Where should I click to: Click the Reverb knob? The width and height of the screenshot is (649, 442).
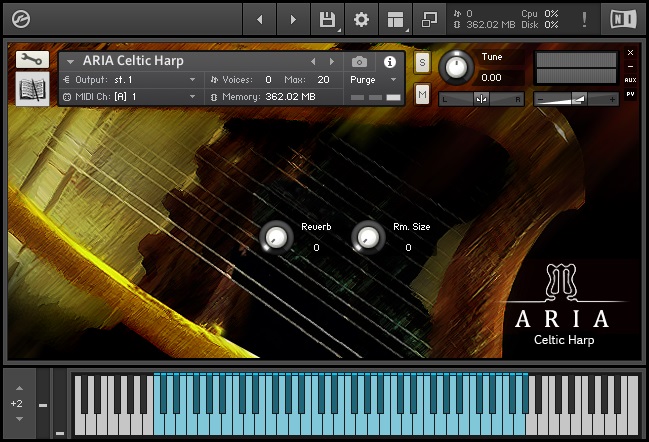tap(276, 237)
